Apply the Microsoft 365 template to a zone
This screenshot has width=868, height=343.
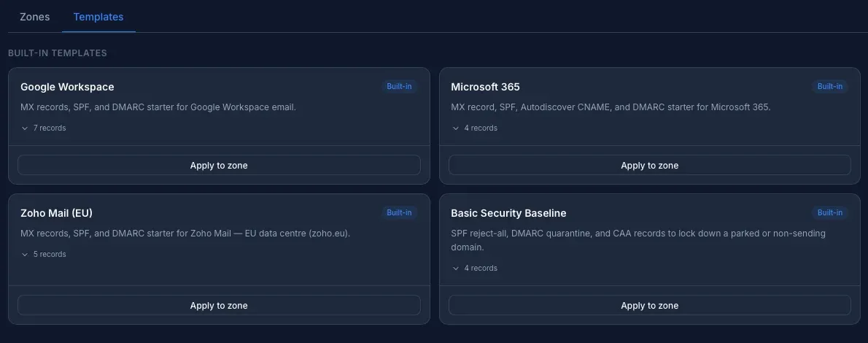[649, 165]
